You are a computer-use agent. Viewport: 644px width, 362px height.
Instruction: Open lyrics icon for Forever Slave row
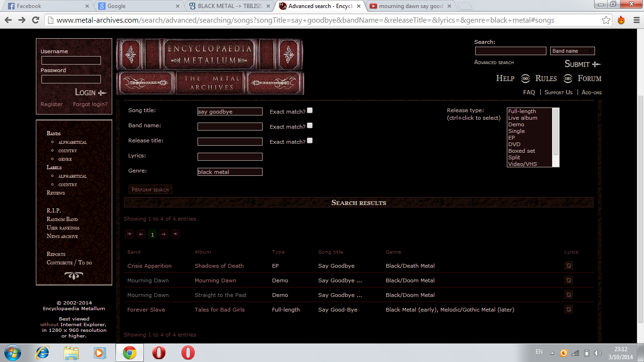569,310
